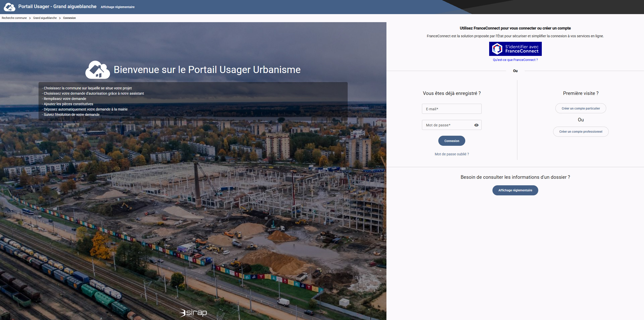Click the SIRAP logo at the page bottom
644x320 pixels.
193,313
